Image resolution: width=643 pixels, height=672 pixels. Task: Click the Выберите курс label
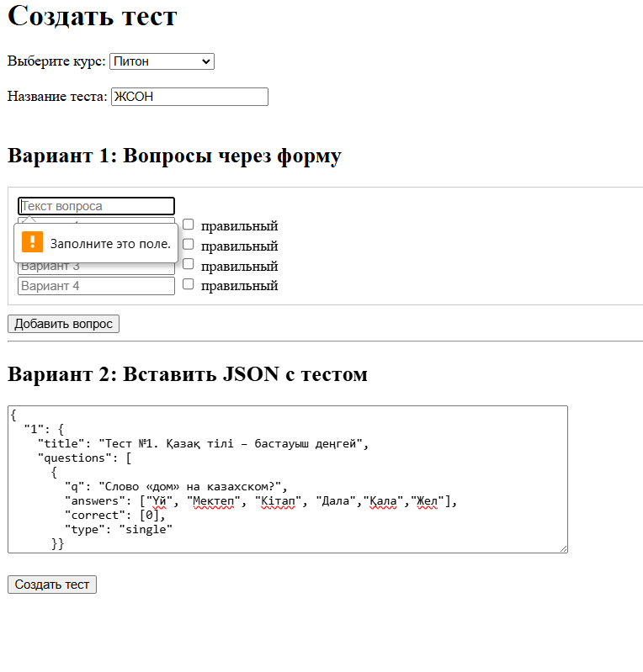56,61
